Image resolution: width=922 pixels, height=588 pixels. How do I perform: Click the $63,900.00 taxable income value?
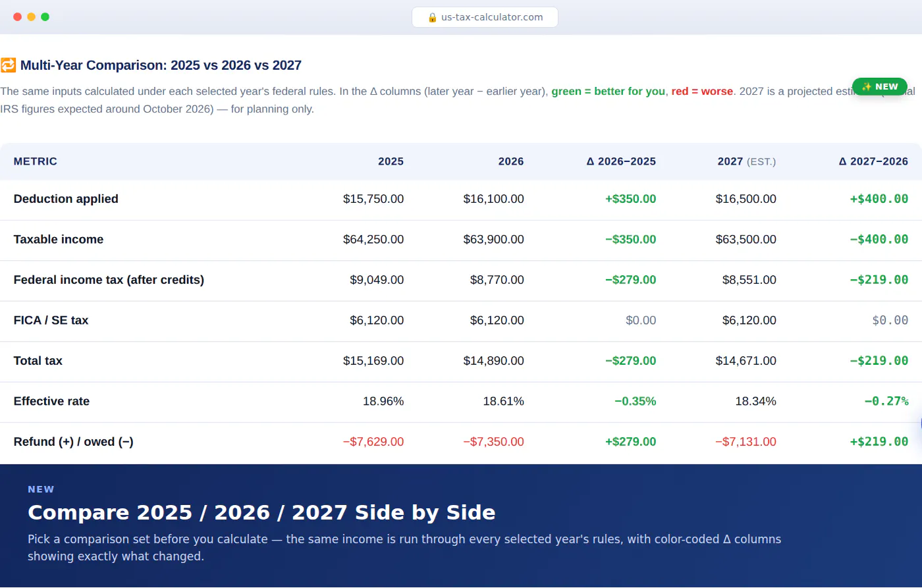[x=494, y=239]
